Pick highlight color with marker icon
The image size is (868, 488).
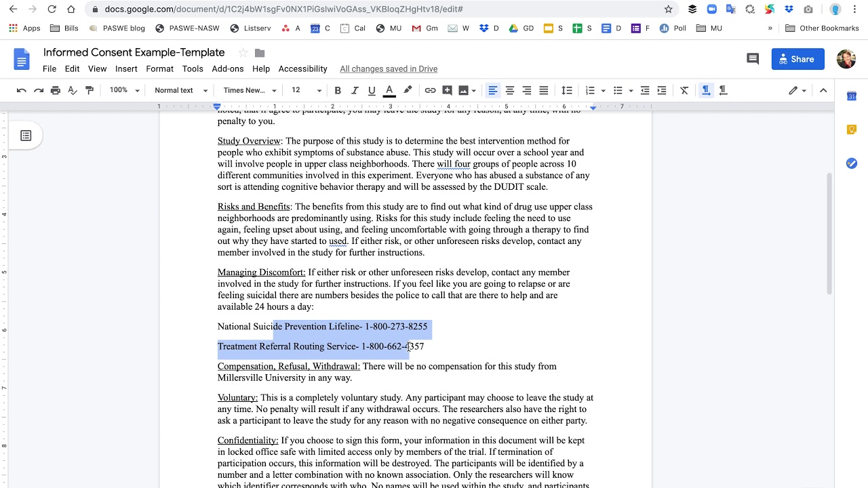[408, 90]
